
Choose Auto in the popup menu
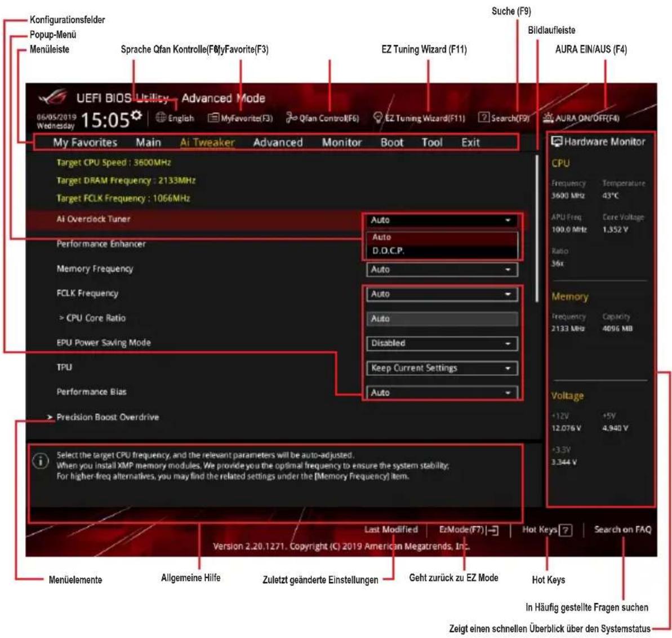(x=442, y=237)
